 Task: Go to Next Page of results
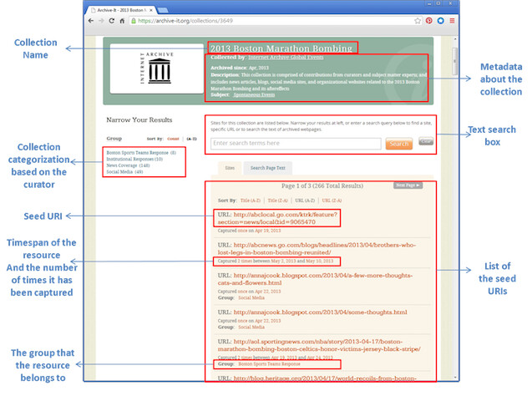(408, 185)
